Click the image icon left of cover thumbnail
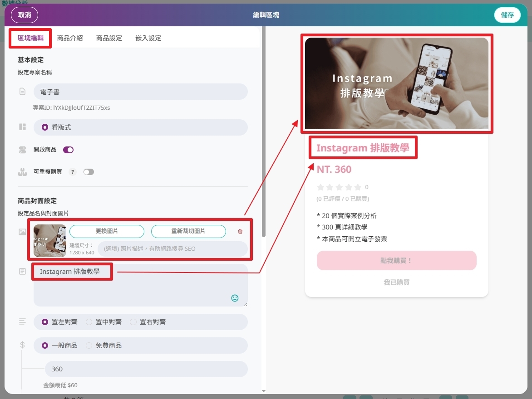Viewport: 532px width, 399px height. coord(22,232)
